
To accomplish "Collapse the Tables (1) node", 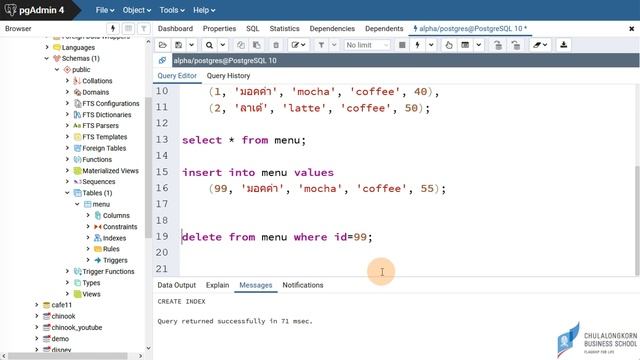I will click(x=67, y=193).
